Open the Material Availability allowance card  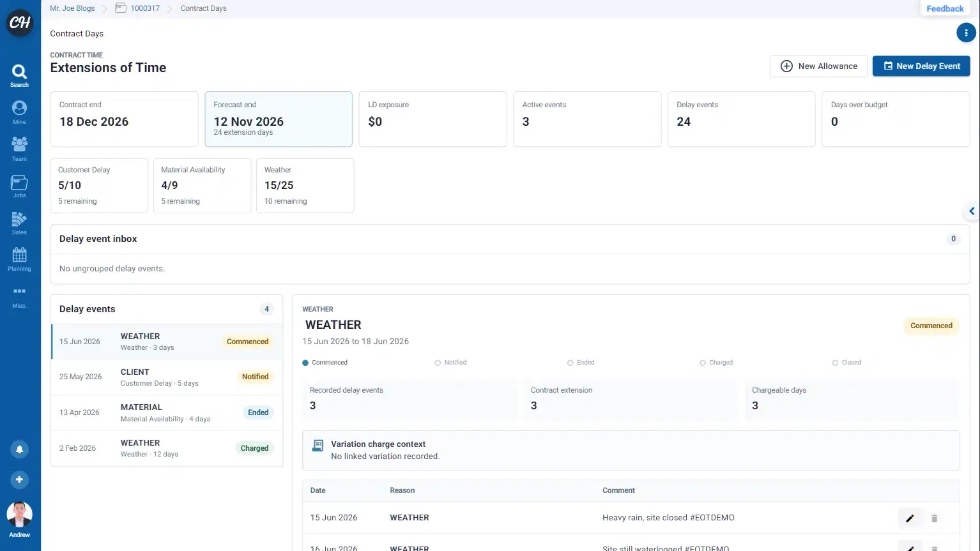202,186
